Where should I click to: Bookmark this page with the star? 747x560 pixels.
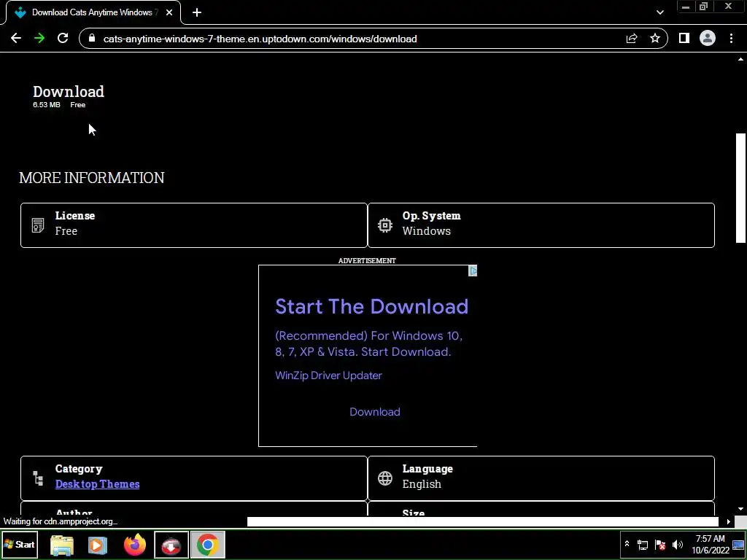655,39
